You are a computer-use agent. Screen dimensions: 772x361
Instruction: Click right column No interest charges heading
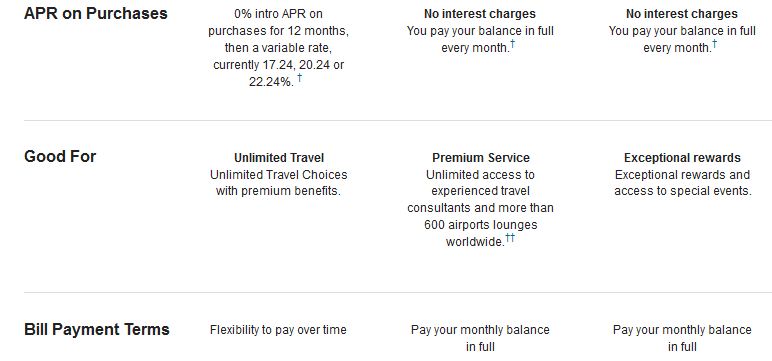click(682, 14)
